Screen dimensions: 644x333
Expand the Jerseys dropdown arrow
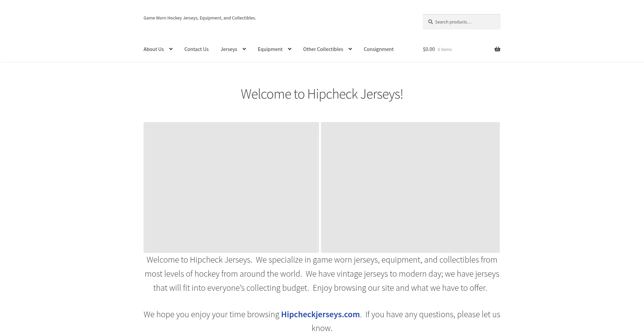point(244,49)
